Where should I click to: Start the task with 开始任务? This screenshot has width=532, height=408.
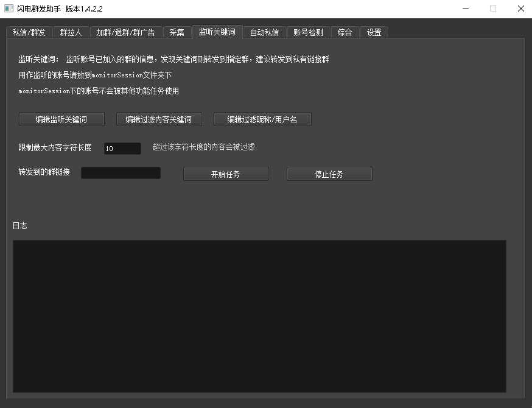coord(226,174)
